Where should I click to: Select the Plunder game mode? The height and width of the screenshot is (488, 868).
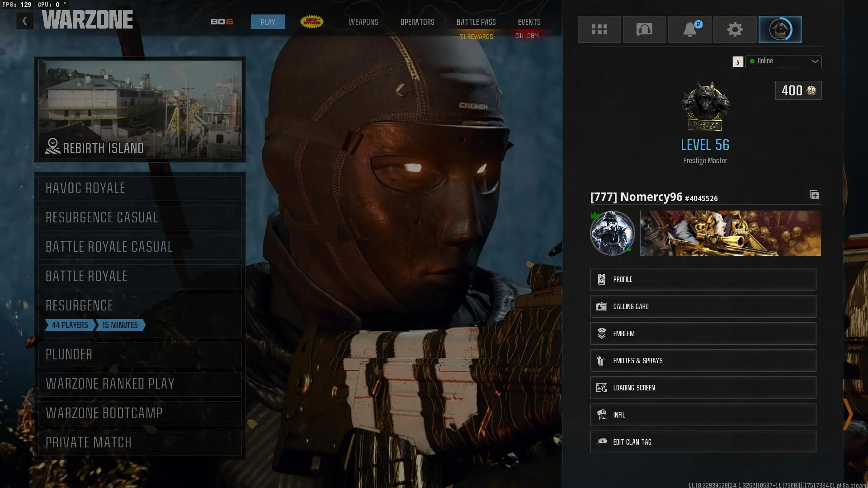(140, 355)
